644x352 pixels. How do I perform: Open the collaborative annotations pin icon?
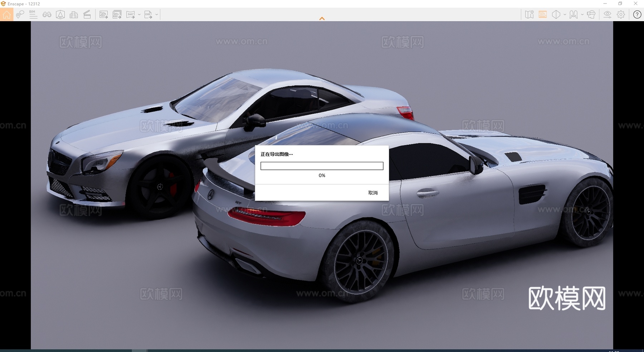20,15
